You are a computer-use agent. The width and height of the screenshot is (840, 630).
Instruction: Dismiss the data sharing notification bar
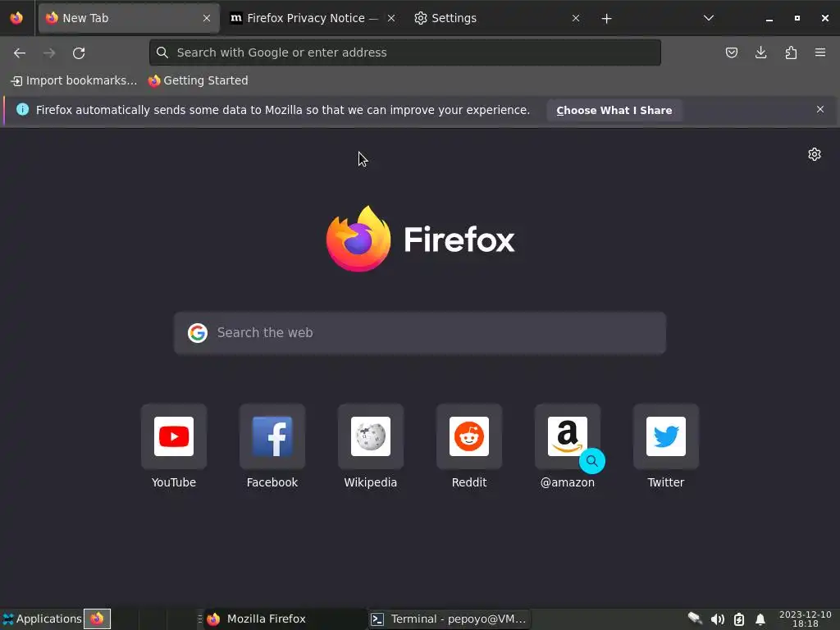(x=820, y=109)
